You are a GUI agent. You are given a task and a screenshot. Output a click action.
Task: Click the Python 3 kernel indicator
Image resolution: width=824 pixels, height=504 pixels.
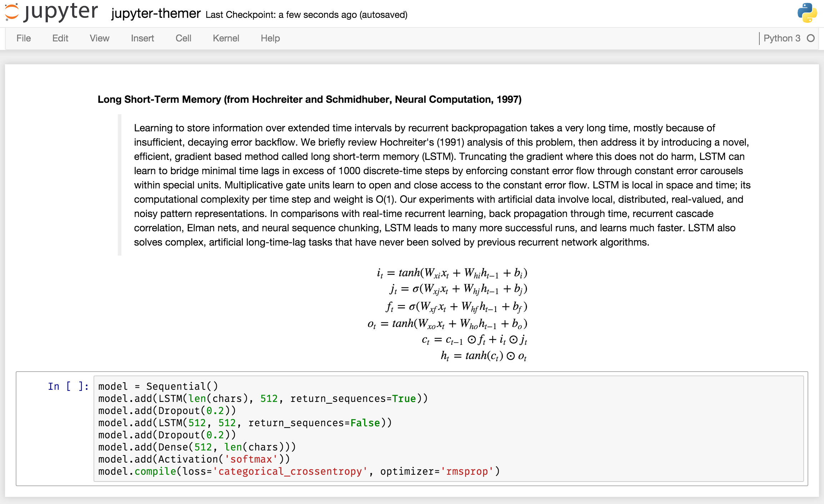pyautogui.click(x=782, y=38)
